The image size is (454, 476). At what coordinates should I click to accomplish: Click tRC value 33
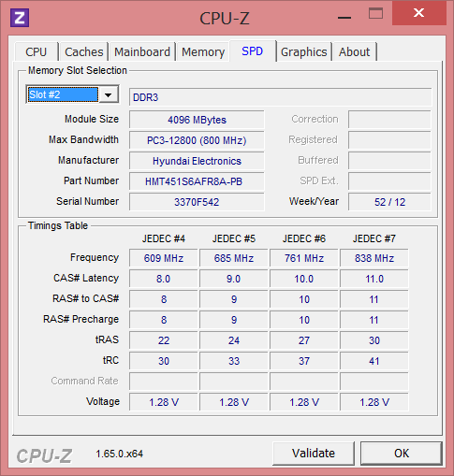234,361
